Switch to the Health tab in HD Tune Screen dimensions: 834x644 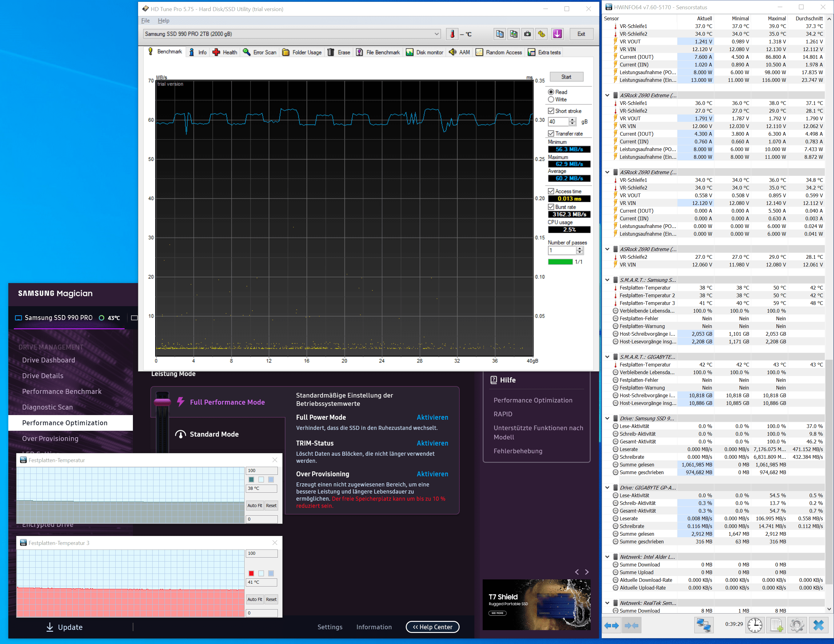pos(225,52)
